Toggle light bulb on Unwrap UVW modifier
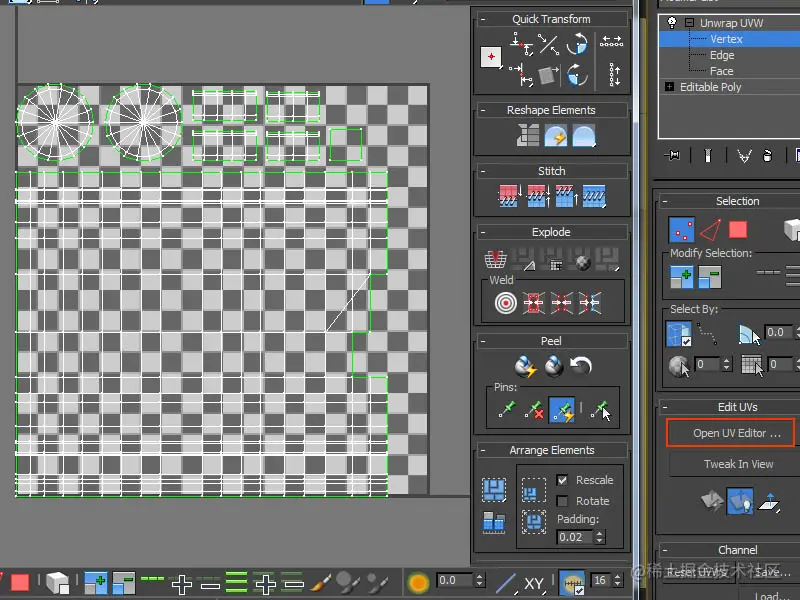 point(671,22)
